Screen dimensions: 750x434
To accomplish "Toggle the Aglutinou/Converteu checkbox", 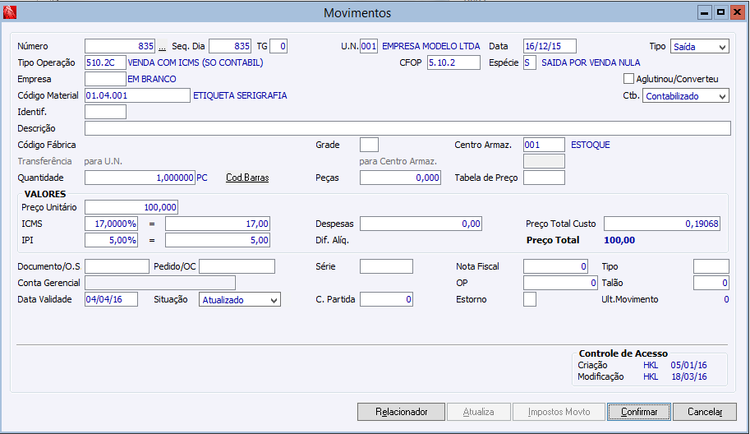I will (629, 78).
